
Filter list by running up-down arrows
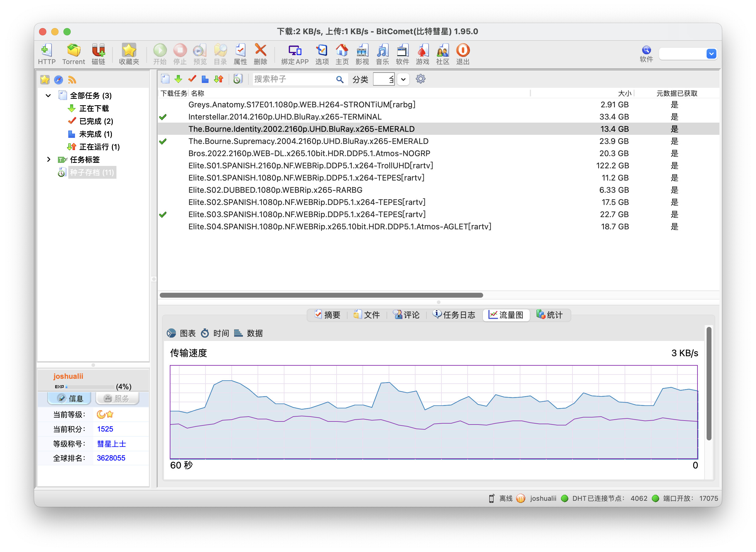219,79
